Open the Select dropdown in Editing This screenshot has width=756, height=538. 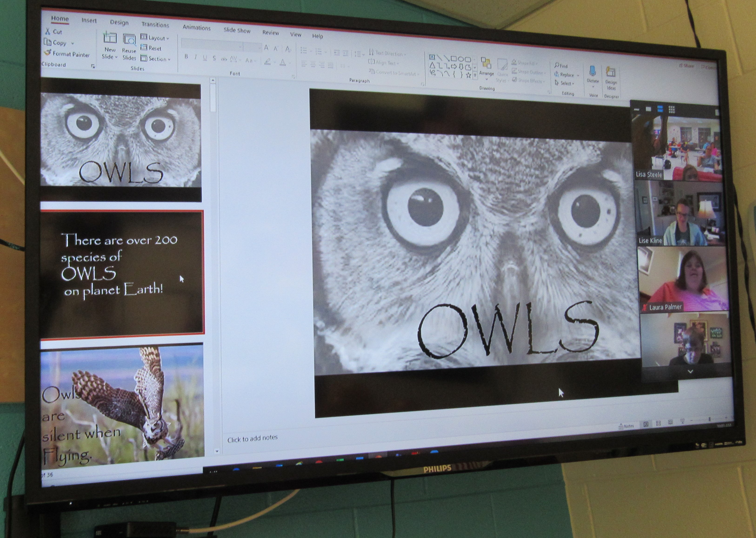(564, 83)
